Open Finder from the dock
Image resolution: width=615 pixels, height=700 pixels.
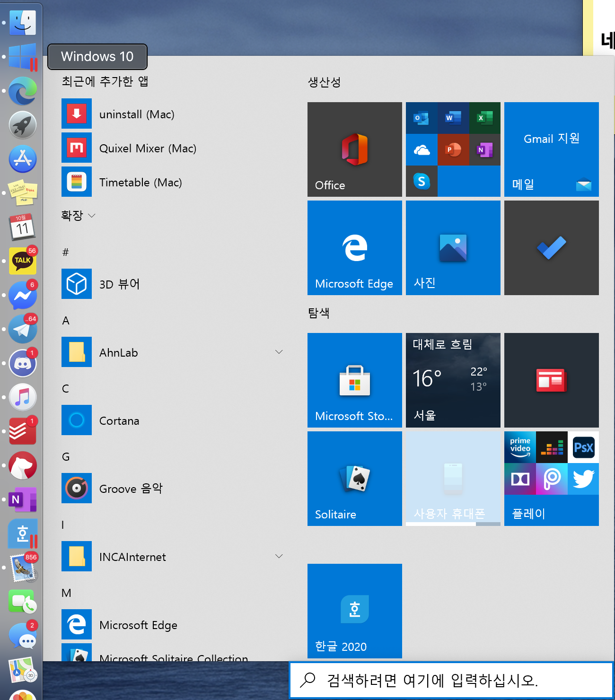[22, 23]
